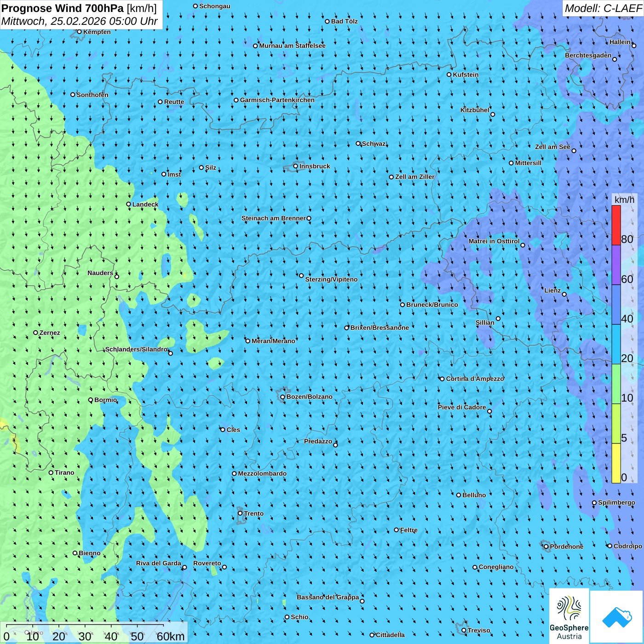Click the Feltre city label
The width and height of the screenshot is (644, 644).
(x=409, y=530)
